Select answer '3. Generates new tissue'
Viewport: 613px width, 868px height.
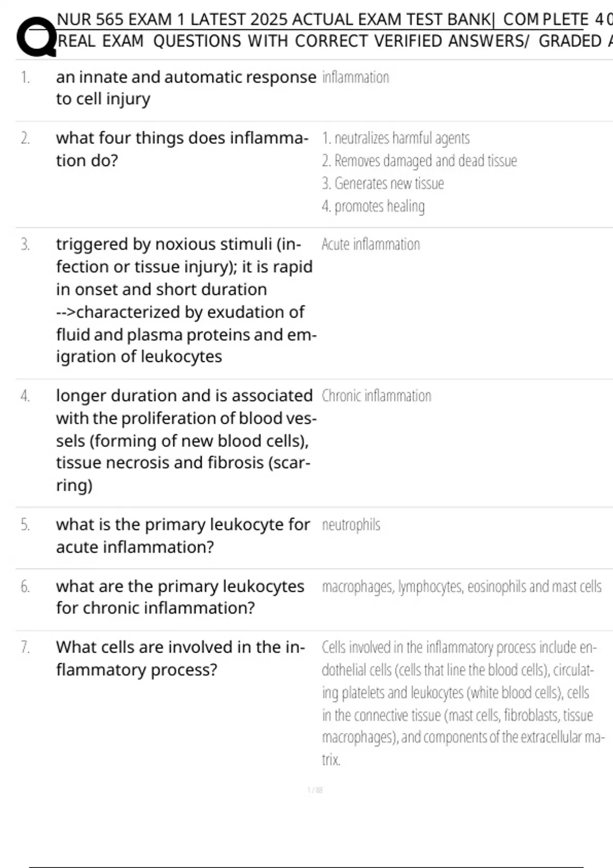(383, 183)
